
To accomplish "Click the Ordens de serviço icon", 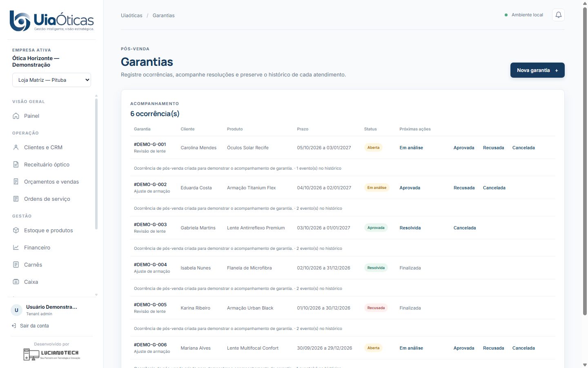I will 16,199.
